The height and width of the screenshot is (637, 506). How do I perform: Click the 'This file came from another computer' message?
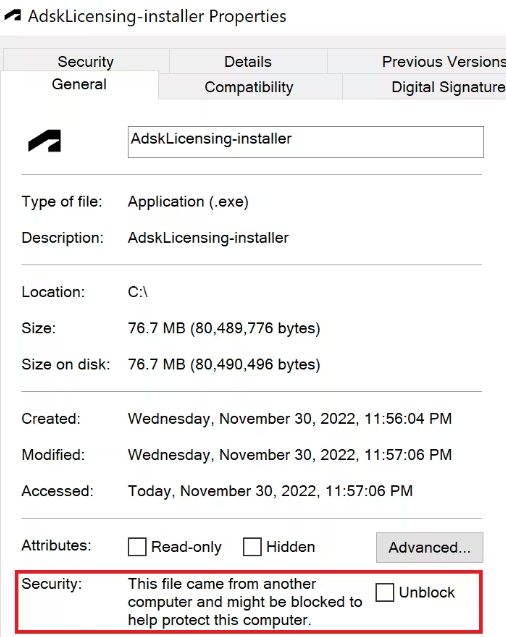coord(245,602)
